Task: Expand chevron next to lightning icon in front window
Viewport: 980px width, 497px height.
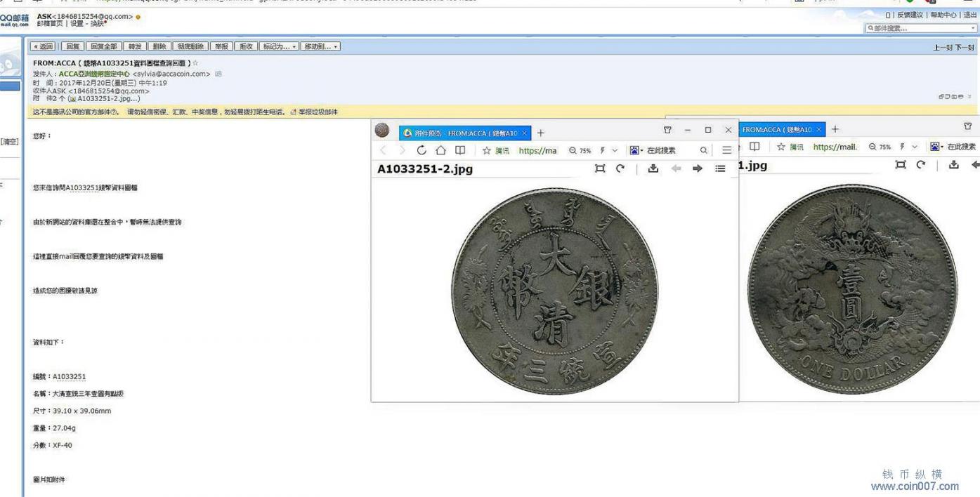Action: pos(615,150)
